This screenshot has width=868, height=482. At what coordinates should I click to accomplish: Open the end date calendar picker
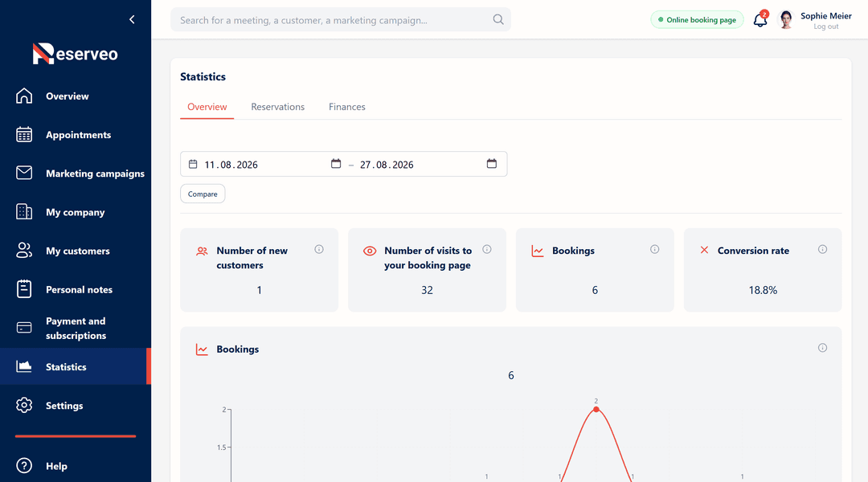(x=492, y=164)
